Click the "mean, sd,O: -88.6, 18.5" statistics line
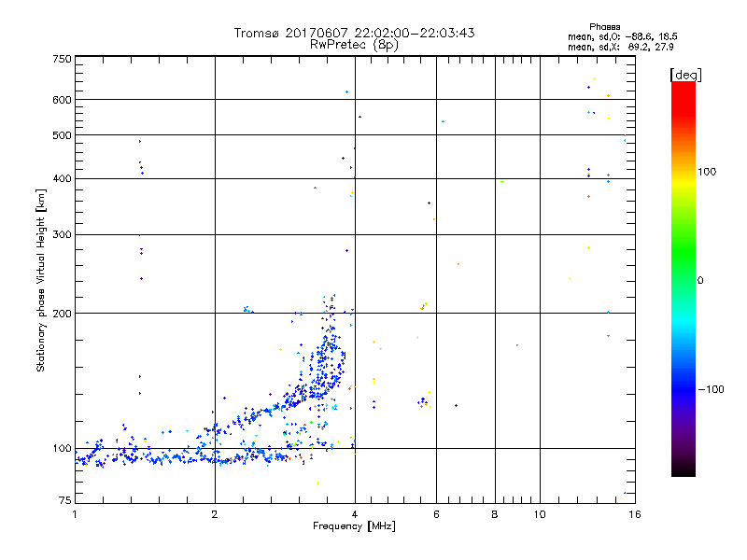747x560 pixels. click(x=622, y=36)
